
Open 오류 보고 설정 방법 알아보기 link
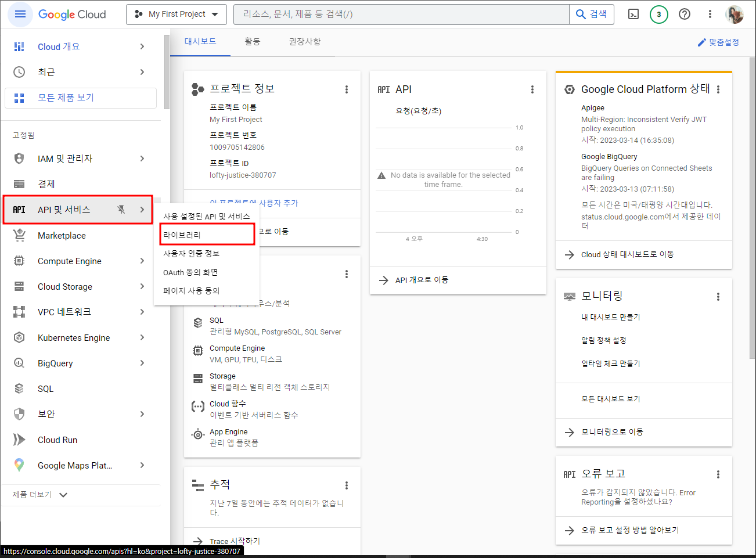pos(630,530)
